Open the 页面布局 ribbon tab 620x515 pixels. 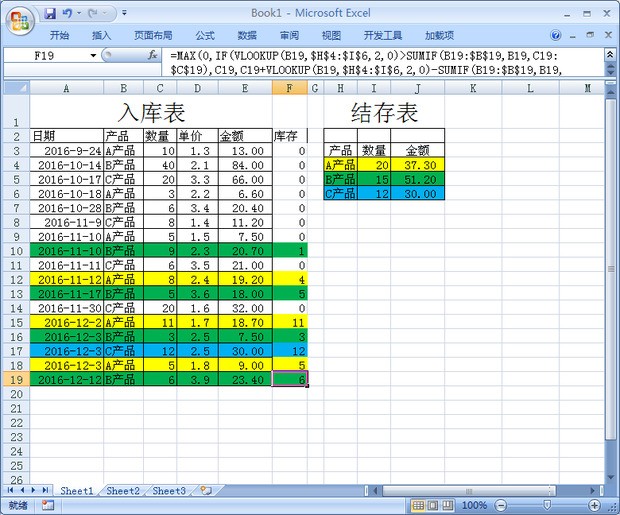click(x=153, y=36)
